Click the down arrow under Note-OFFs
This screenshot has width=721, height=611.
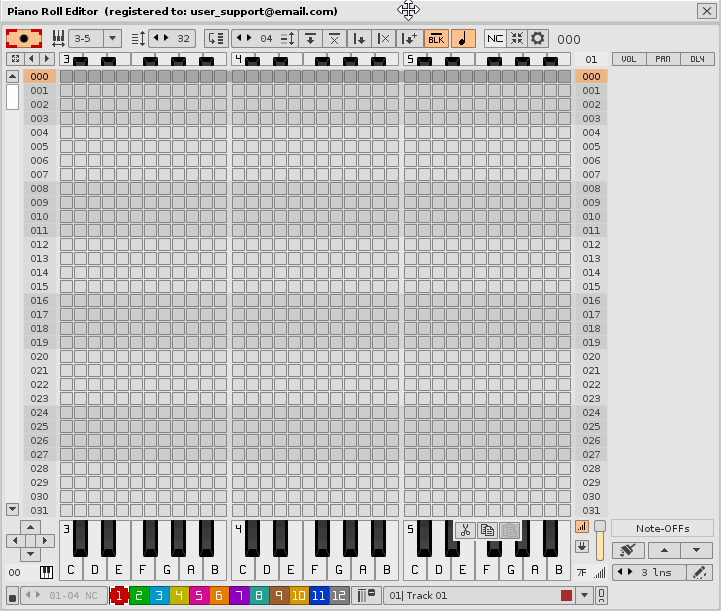tap(697, 550)
